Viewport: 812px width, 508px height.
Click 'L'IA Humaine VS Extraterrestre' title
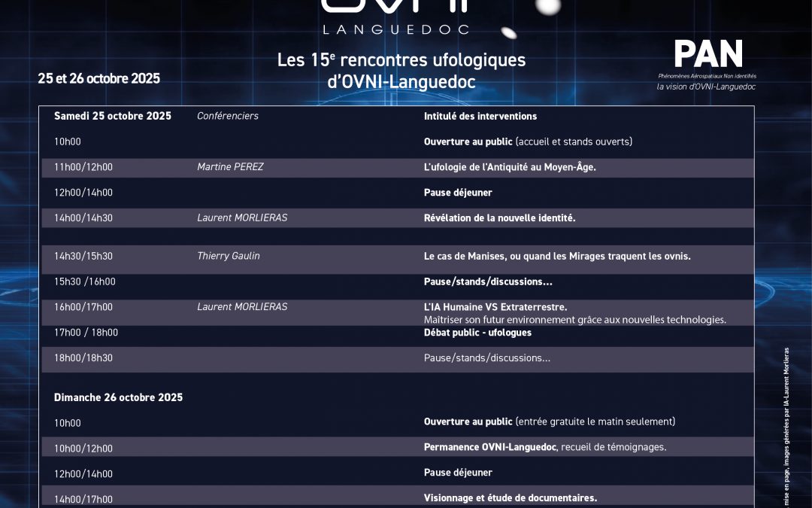click(495, 307)
